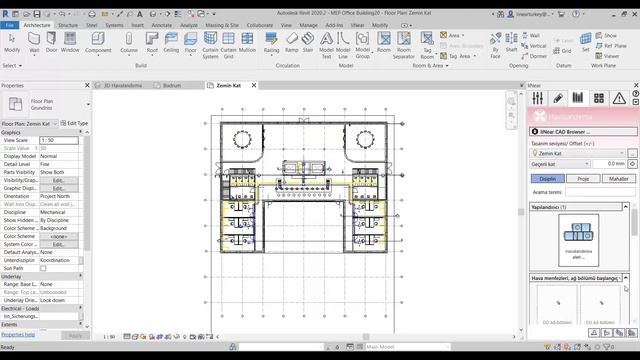
Task: Select the Ceiling tool
Action: pyautogui.click(x=171, y=42)
